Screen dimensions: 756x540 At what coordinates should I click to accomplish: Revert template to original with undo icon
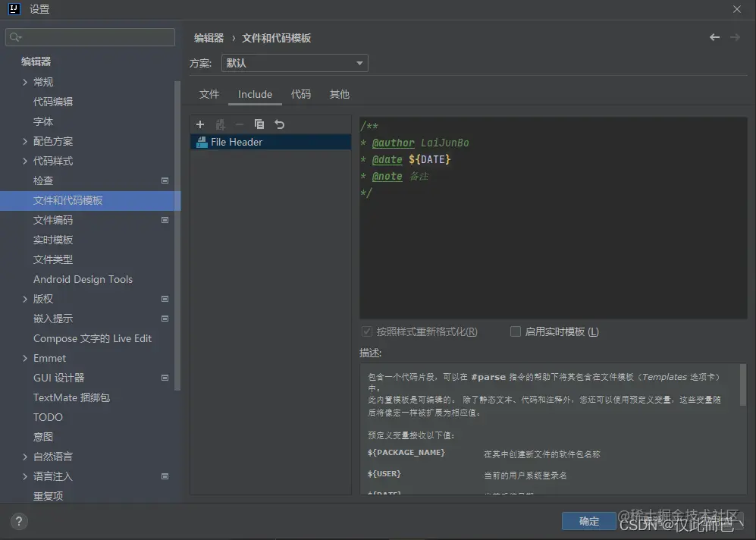point(280,124)
